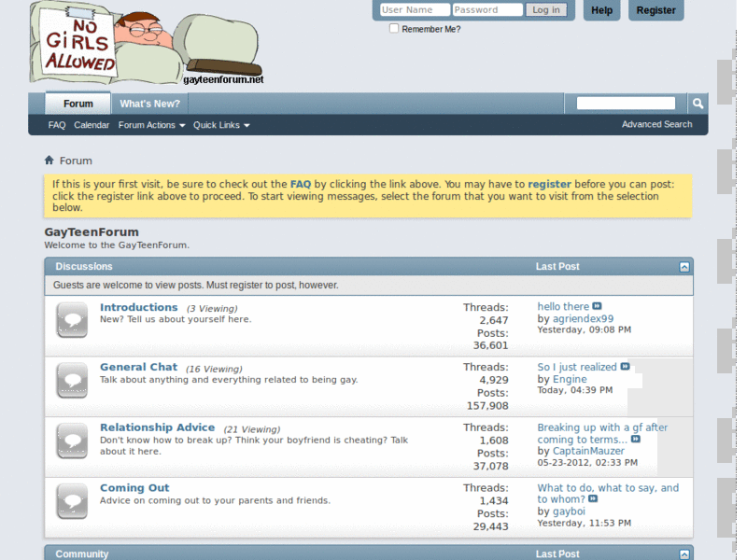Open 'Breaking up with a gf after' thread
747x560 pixels.
pos(602,433)
